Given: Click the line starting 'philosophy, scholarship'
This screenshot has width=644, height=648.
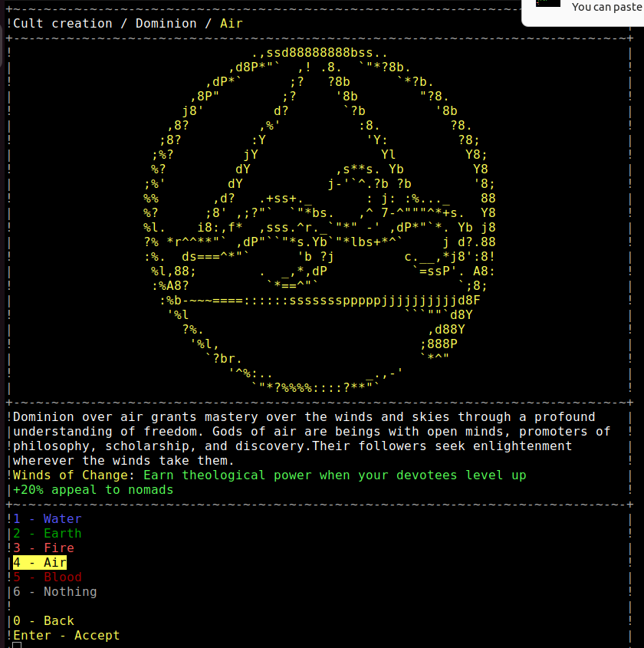Looking at the screenshot, I should 292,446.
